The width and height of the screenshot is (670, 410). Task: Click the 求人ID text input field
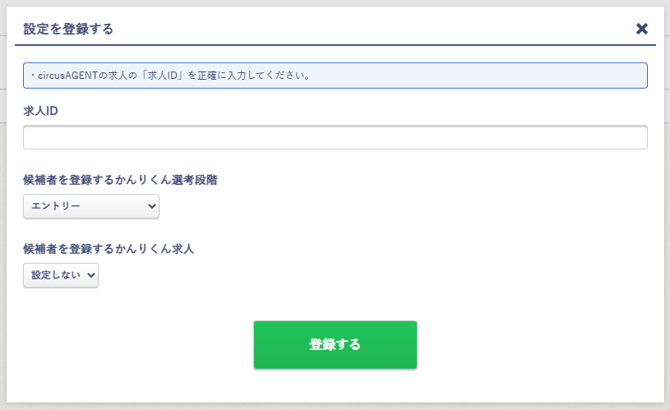coord(335,137)
